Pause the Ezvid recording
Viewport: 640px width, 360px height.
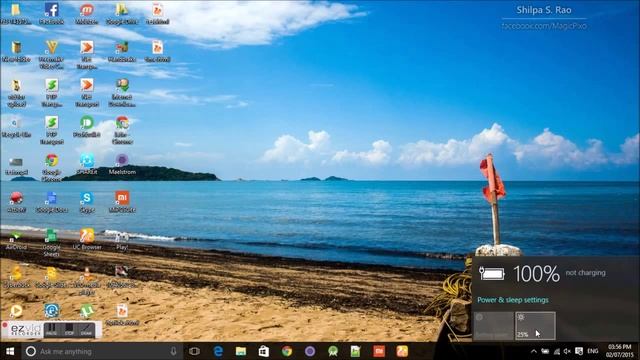[51, 329]
